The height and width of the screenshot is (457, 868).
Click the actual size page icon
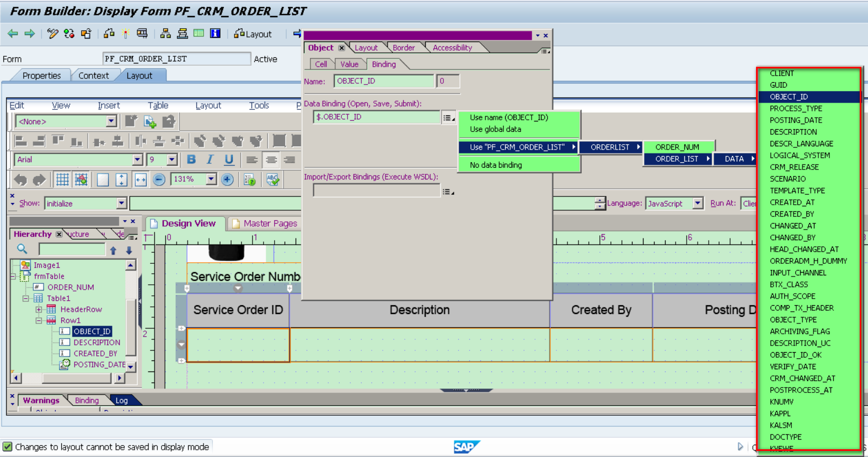[103, 179]
